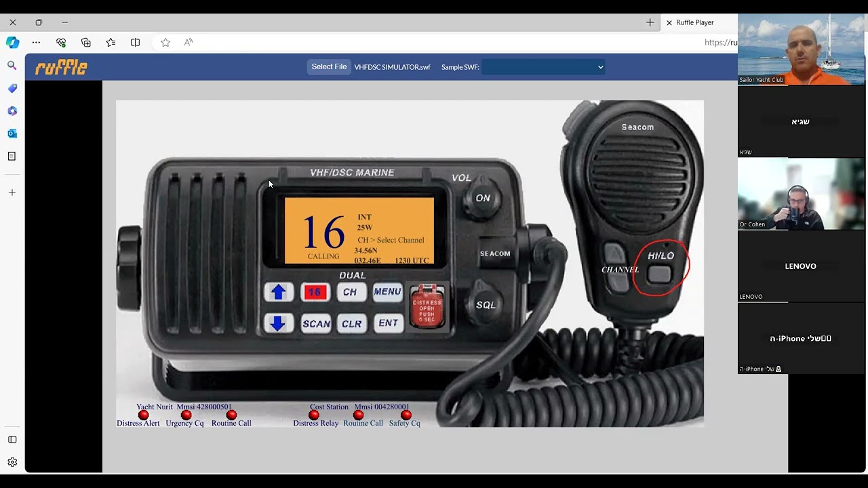Turn the SQL squelch knob

coord(486,305)
